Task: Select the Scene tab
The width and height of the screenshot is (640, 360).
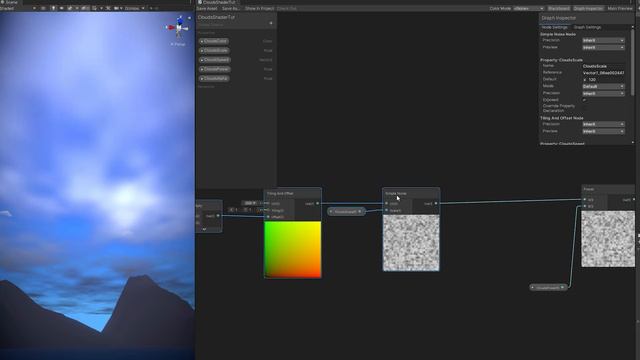Action: click(x=10, y=2)
